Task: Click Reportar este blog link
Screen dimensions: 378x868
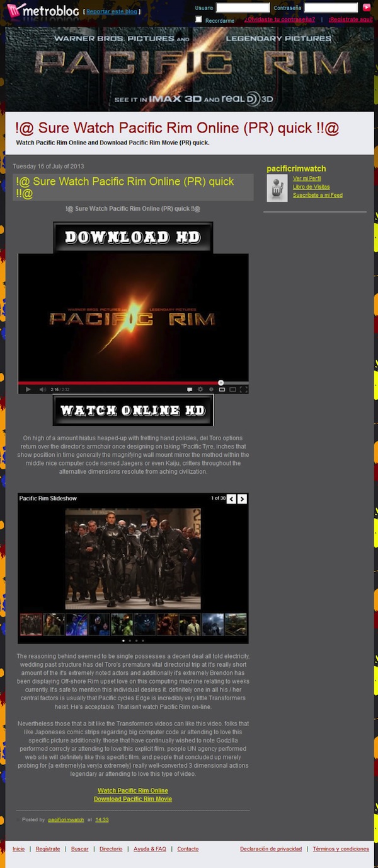Action: click(112, 11)
